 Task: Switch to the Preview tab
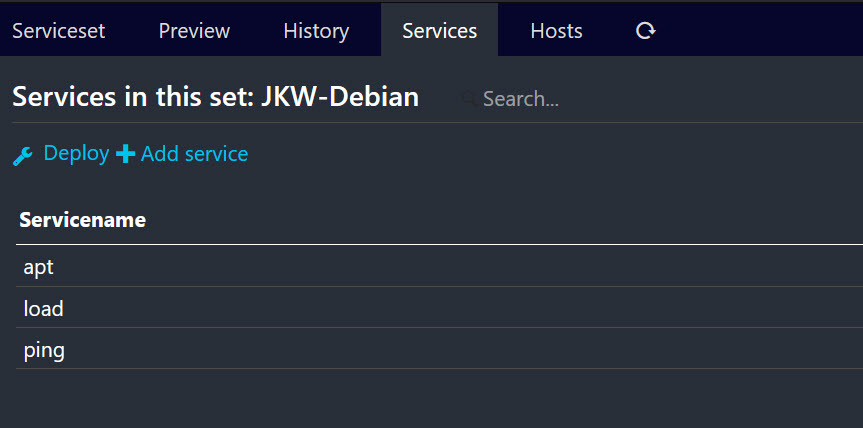(194, 31)
